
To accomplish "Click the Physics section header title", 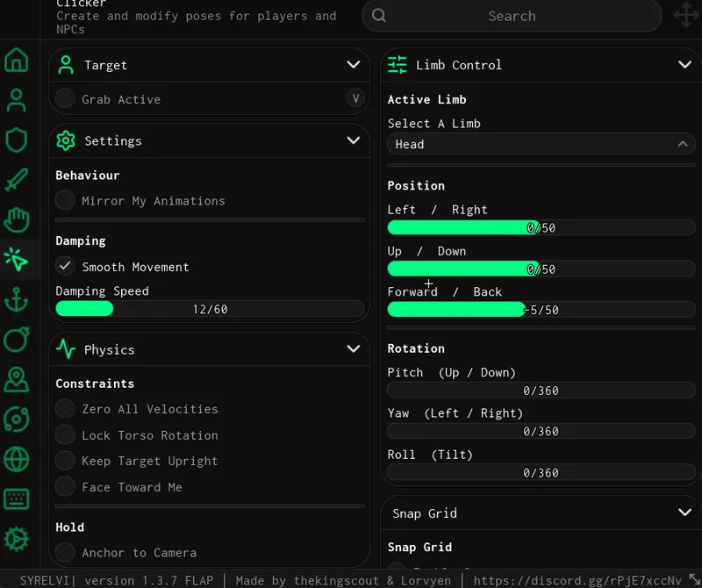I will coord(109,349).
